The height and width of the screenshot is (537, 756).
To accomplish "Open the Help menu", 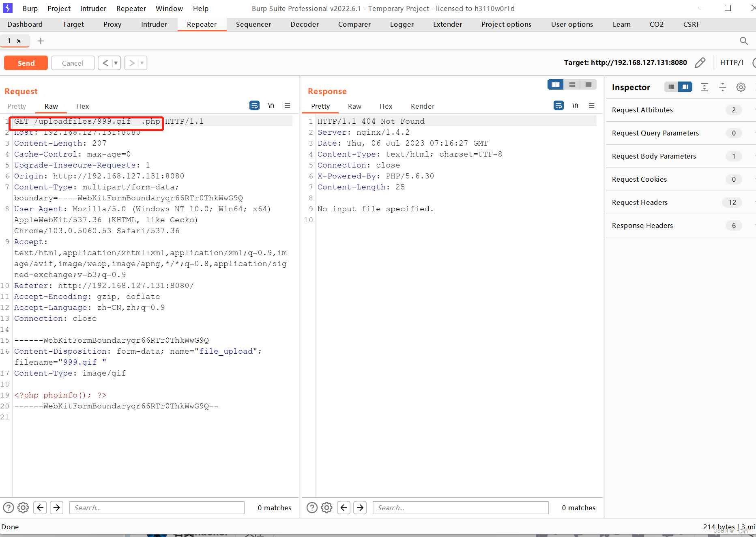I will (201, 8).
